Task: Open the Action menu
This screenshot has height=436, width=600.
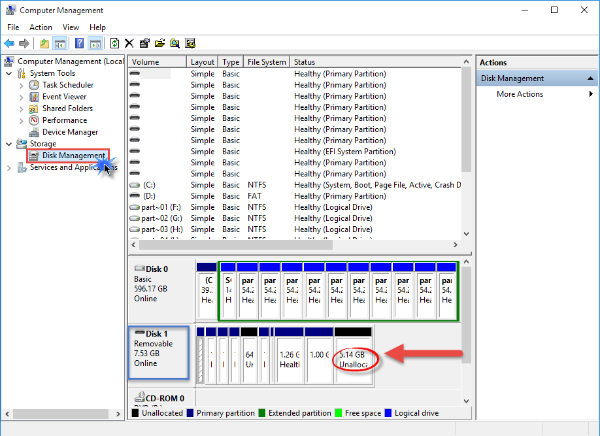Action: coord(41,27)
